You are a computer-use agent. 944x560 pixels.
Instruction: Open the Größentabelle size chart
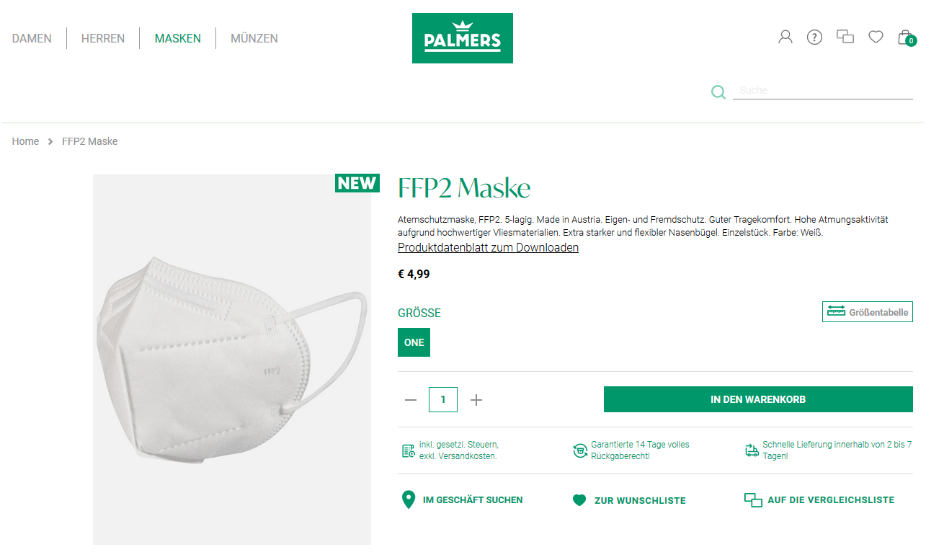(x=868, y=311)
